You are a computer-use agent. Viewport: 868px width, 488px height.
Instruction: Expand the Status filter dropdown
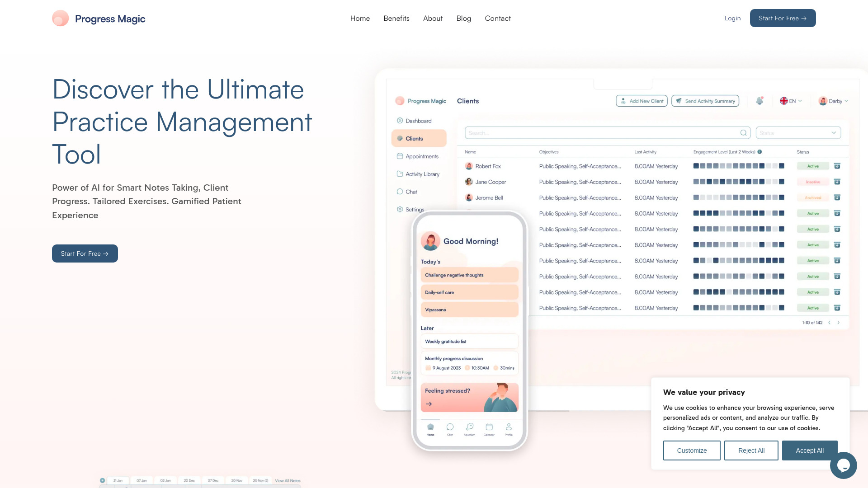[799, 133]
